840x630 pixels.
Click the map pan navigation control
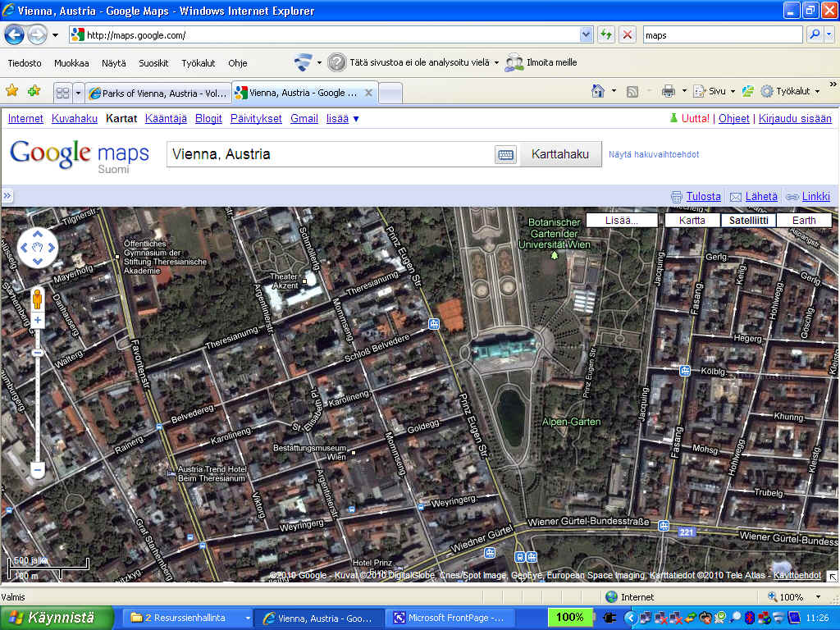coord(37,247)
